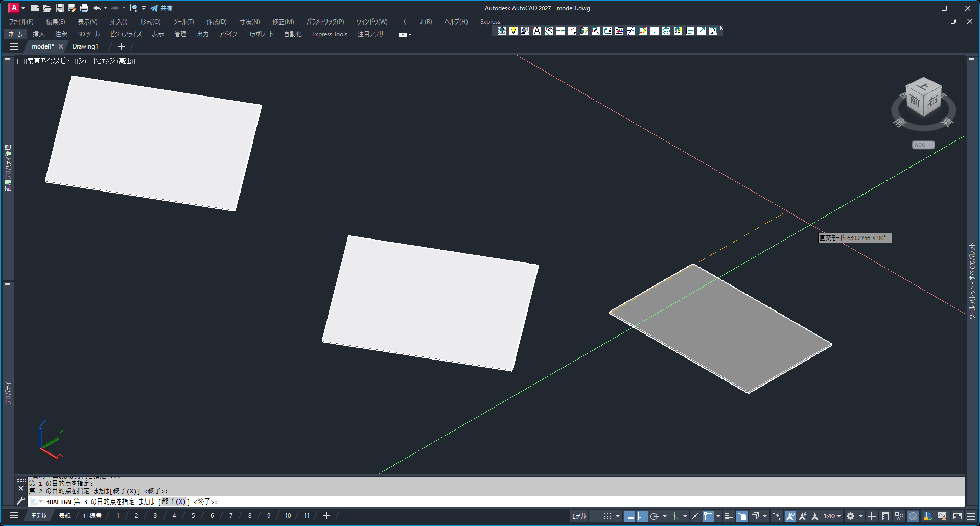980x526 pixels.
Task: Switch to the Drawing1 file tab
Action: click(85, 46)
